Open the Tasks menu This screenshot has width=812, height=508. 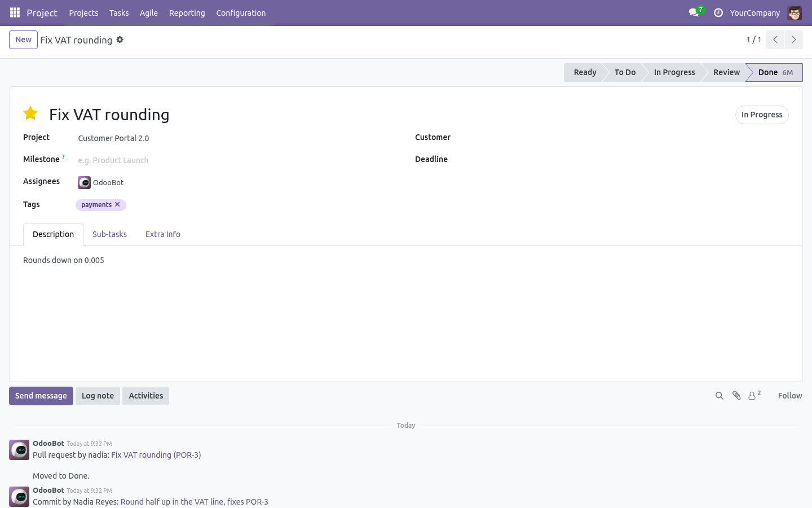point(119,12)
